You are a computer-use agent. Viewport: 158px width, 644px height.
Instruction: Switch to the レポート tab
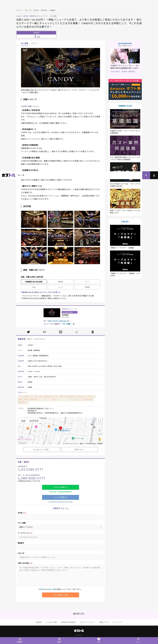tap(34, 43)
